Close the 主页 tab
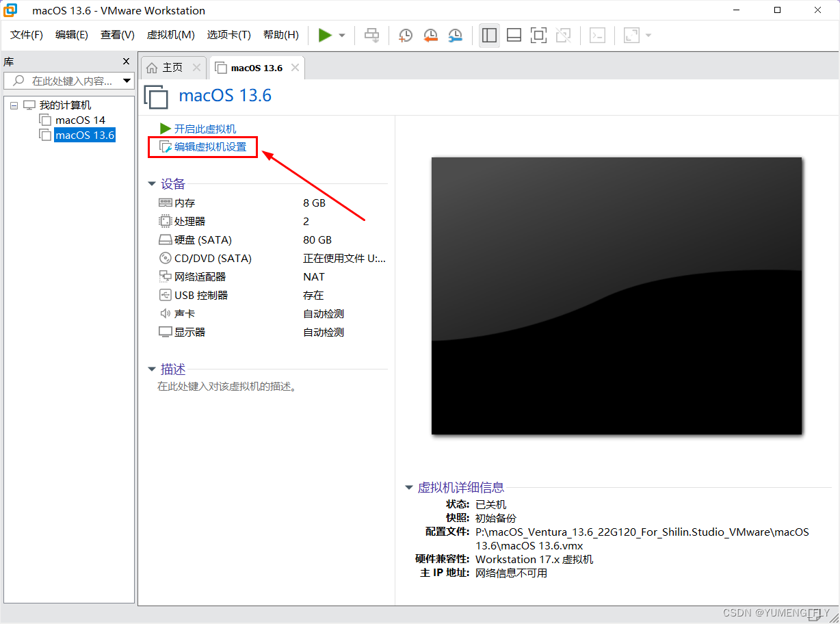Viewport: 840px width, 624px height. click(x=196, y=68)
